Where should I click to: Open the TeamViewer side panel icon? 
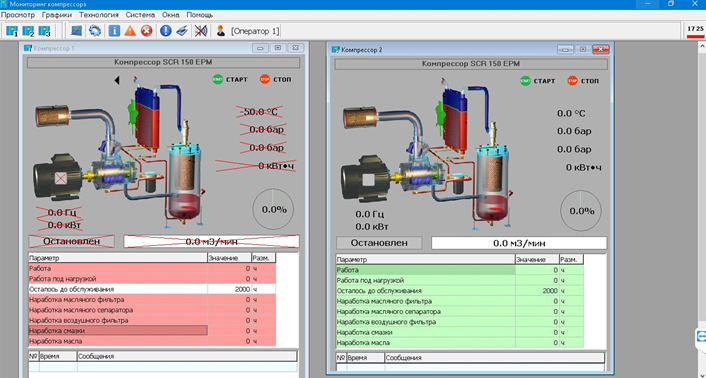point(701,337)
